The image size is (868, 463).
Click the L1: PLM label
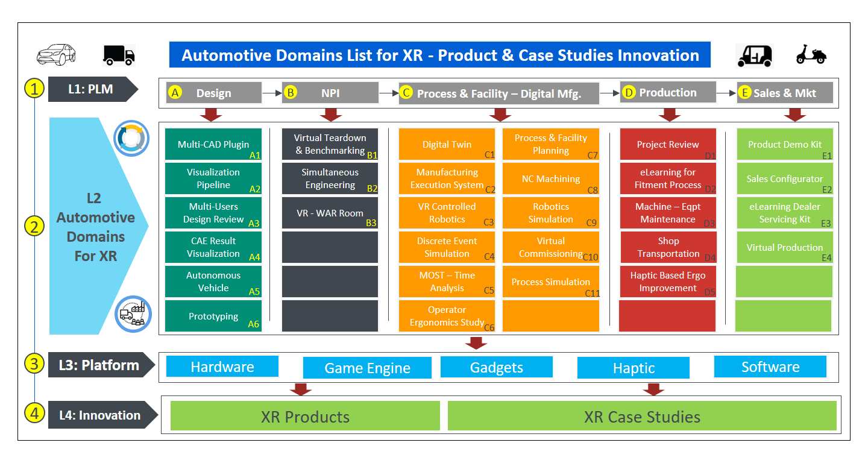tap(93, 89)
